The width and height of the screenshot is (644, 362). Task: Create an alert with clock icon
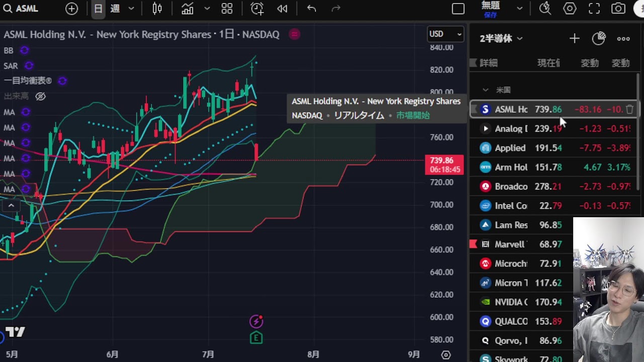coord(257,9)
